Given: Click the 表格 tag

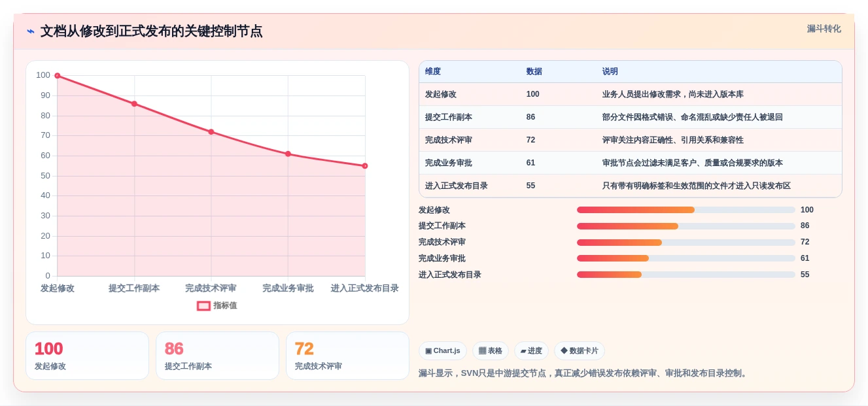Looking at the screenshot, I should pos(491,351).
